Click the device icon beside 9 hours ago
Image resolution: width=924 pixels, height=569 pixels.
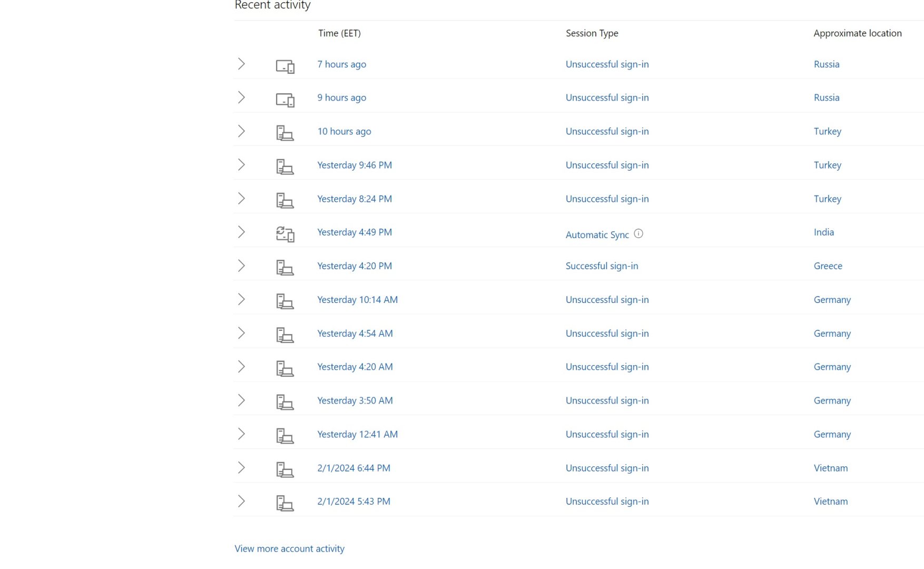(285, 100)
